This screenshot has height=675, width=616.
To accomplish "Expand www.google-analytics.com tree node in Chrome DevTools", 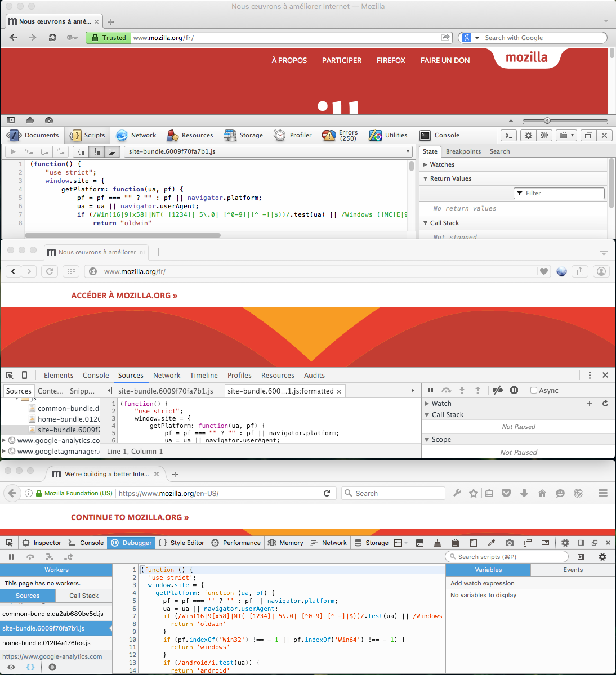I will (x=4, y=440).
